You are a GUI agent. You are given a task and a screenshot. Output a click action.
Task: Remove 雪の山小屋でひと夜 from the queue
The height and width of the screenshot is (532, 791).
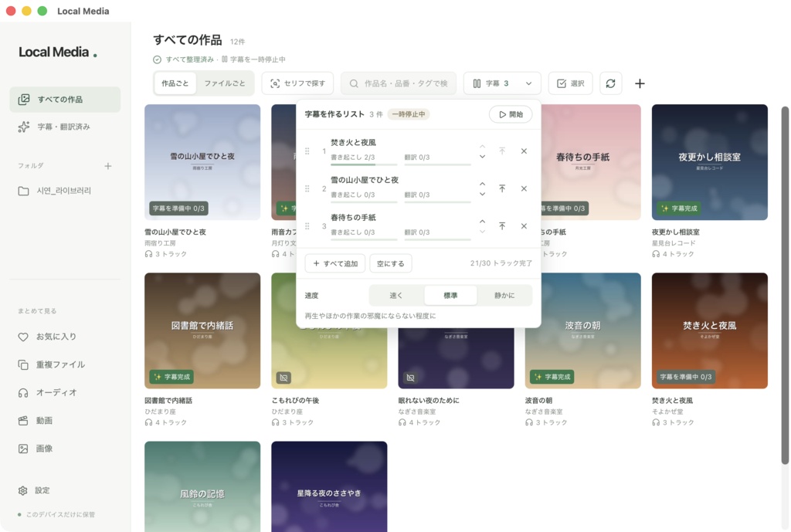coord(524,188)
